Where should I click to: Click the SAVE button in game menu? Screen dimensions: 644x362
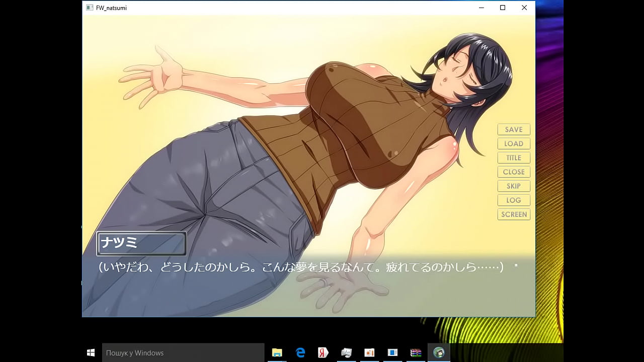514,130
